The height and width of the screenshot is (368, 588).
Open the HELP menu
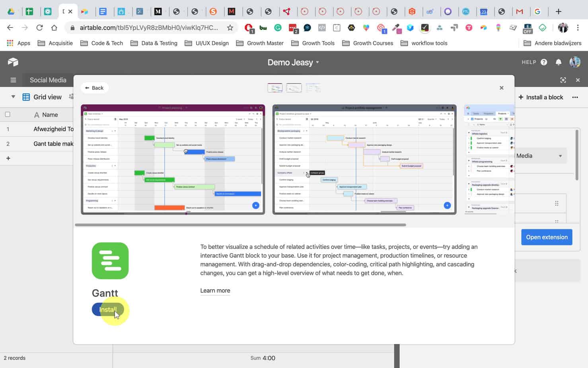point(534,62)
